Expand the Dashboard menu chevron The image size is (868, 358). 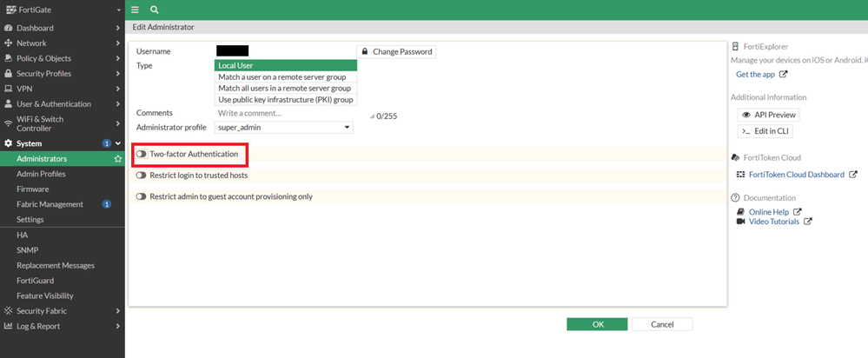118,28
